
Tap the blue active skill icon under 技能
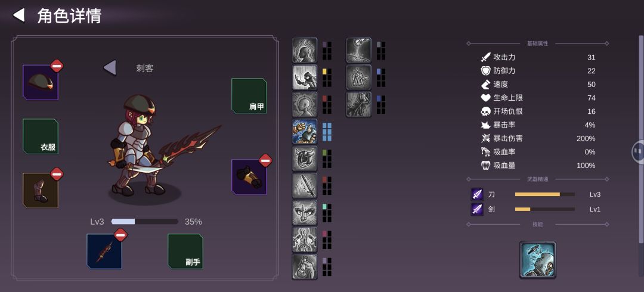click(x=538, y=260)
